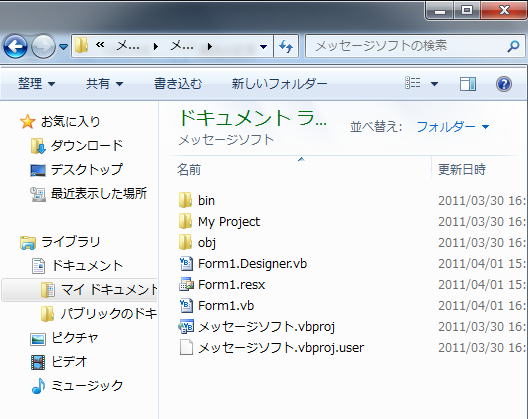Click the Form1.Designer.vb VB file icon
528x419 pixels.
tap(186, 263)
